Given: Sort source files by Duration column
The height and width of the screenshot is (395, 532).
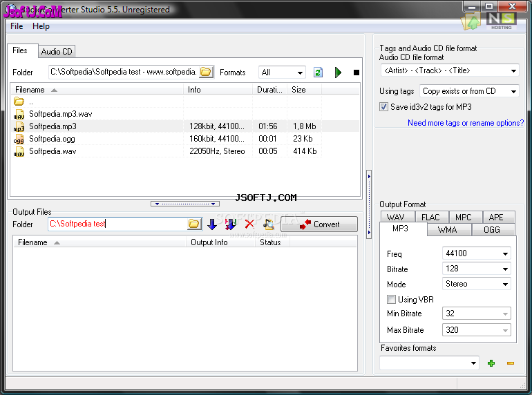Looking at the screenshot, I should pos(270,90).
